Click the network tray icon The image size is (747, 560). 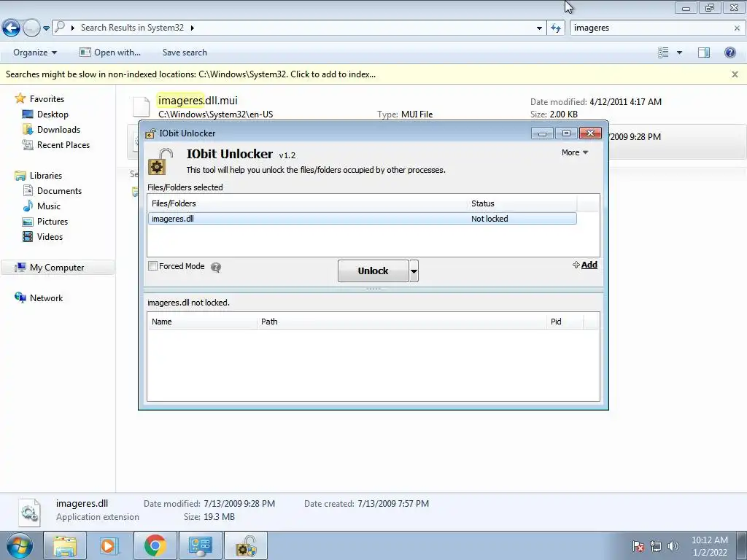pos(656,546)
